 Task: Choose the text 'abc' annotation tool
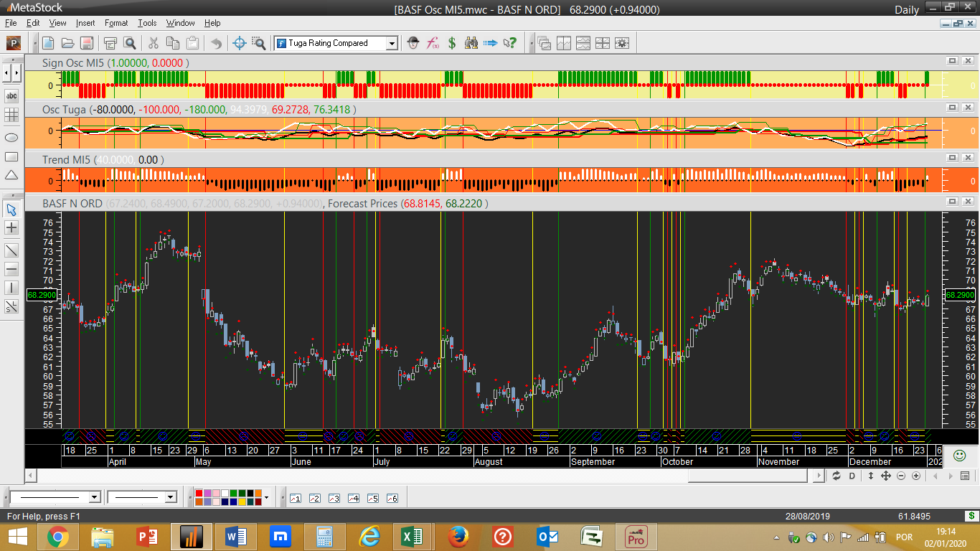tap(11, 95)
